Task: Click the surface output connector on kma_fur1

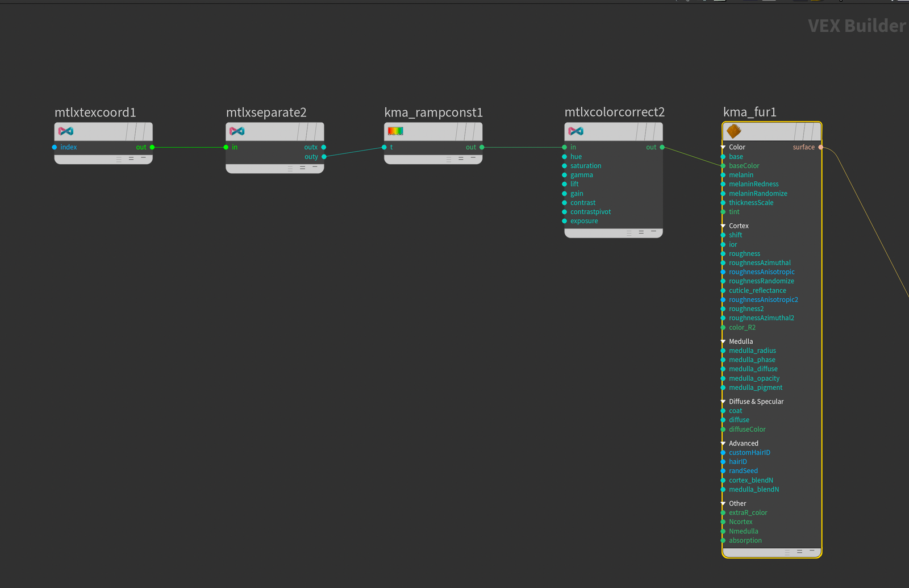Action: point(820,147)
